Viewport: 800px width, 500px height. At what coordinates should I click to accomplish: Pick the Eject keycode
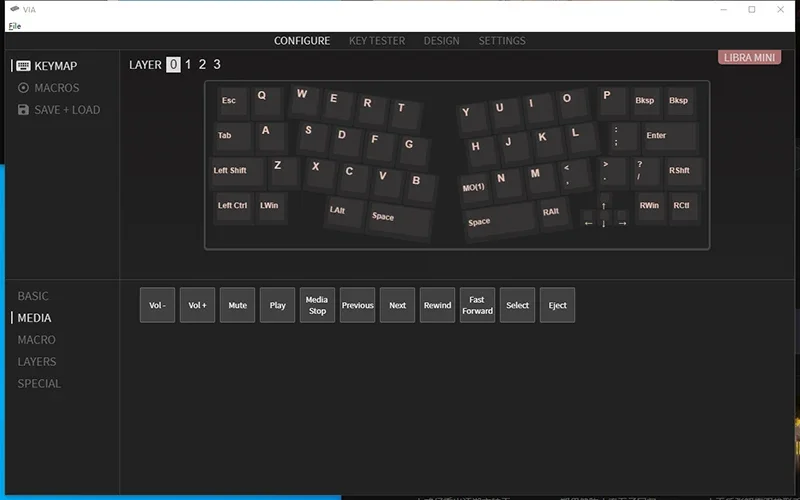tap(557, 305)
